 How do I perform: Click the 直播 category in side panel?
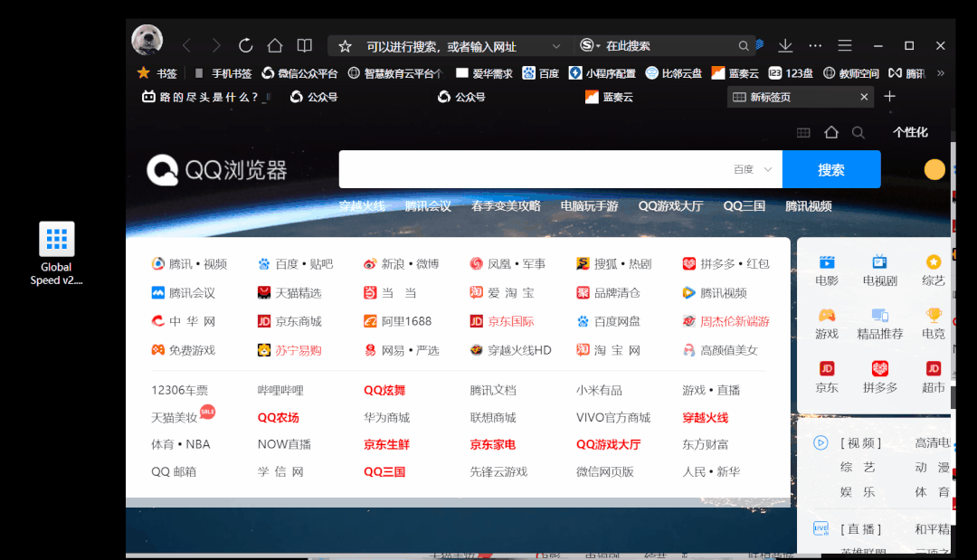(x=860, y=529)
